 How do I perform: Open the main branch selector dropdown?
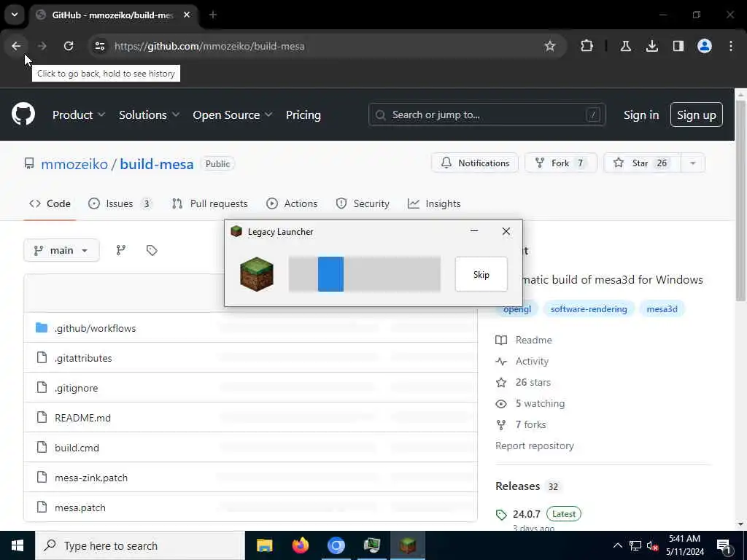[x=61, y=251]
